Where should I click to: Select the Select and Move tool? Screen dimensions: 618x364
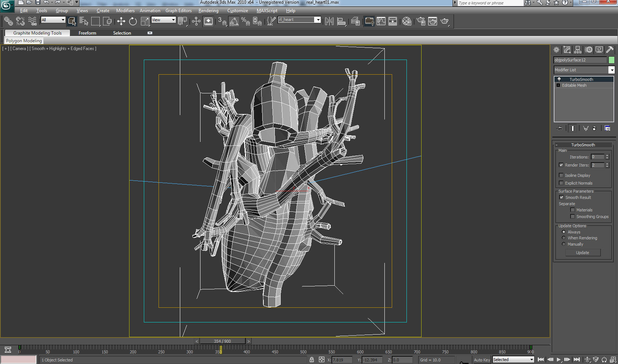[x=121, y=21]
